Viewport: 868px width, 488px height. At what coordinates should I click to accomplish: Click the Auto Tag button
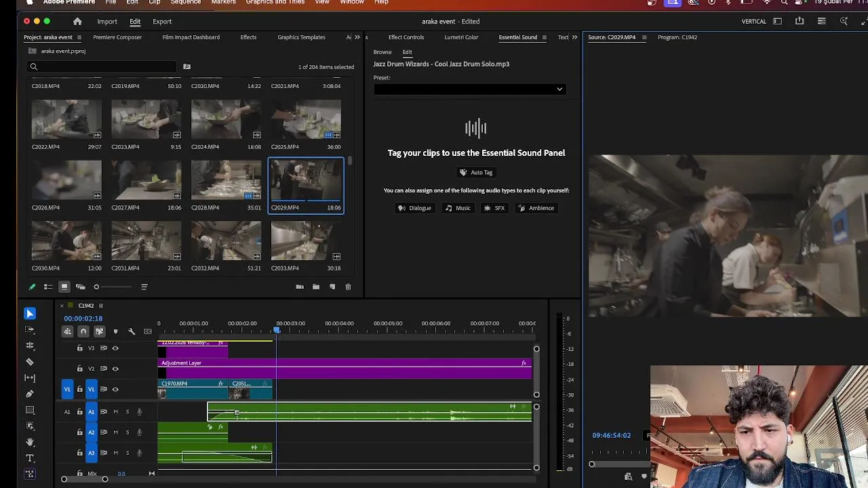click(x=475, y=172)
